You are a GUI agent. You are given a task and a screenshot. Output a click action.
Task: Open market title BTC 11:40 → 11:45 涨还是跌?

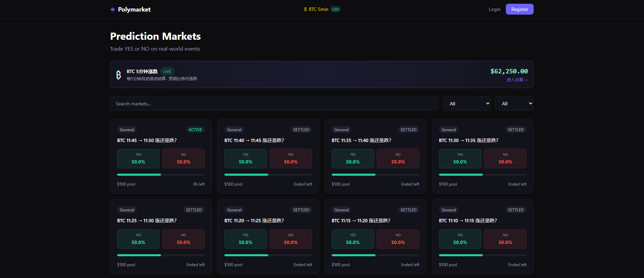click(254, 140)
